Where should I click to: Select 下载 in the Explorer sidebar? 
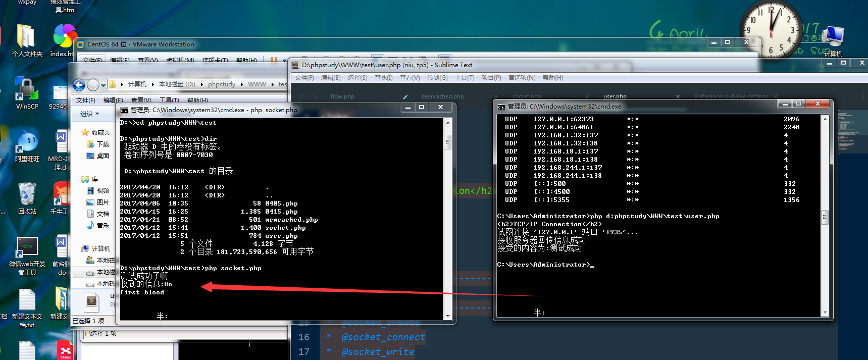pyautogui.click(x=98, y=144)
